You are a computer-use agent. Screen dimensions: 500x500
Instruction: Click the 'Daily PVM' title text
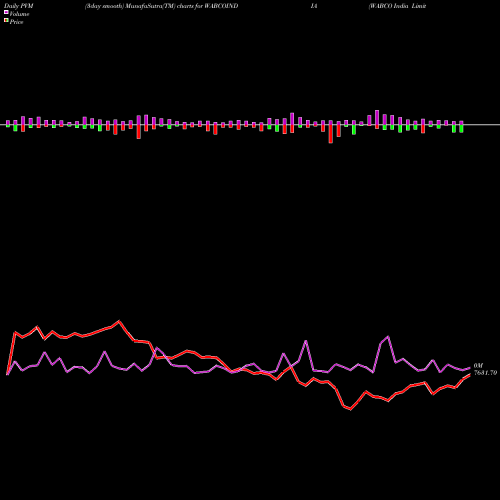[x=19, y=6]
